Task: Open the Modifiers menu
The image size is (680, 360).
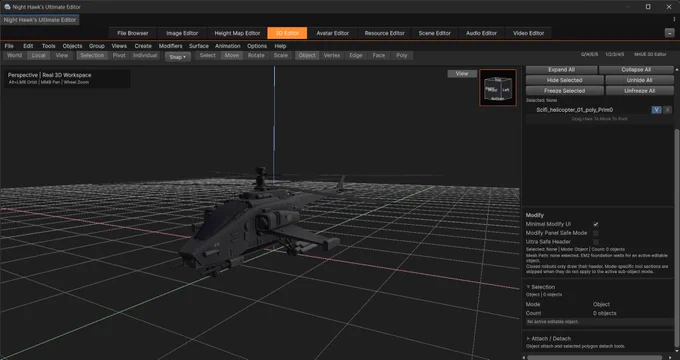Action: [x=170, y=46]
